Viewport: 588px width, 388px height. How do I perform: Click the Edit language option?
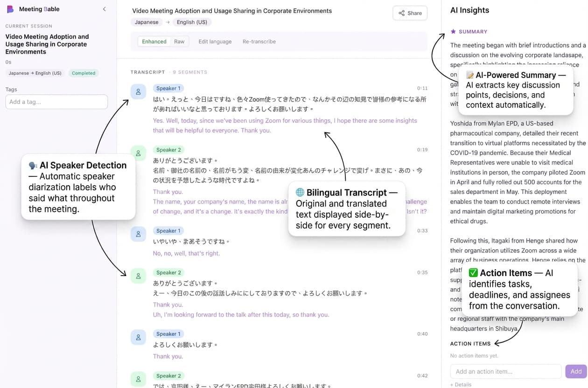click(x=215, y=41)
